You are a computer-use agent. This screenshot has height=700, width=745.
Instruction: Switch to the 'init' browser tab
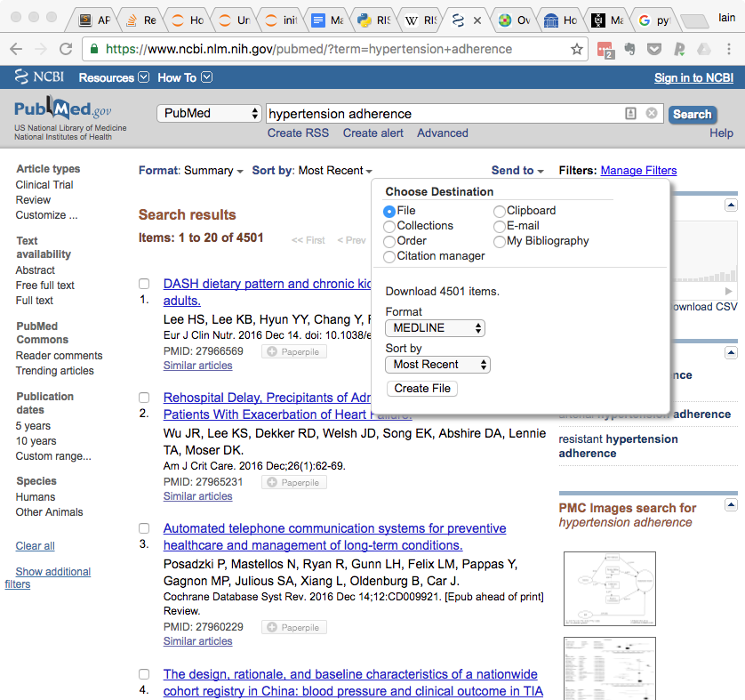tap(282, 20)
